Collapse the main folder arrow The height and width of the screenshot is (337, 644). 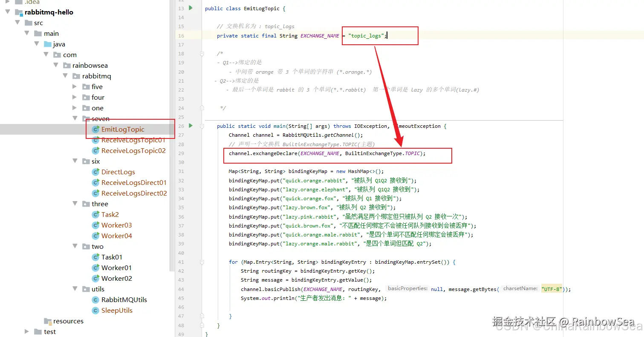pos(27,33)
